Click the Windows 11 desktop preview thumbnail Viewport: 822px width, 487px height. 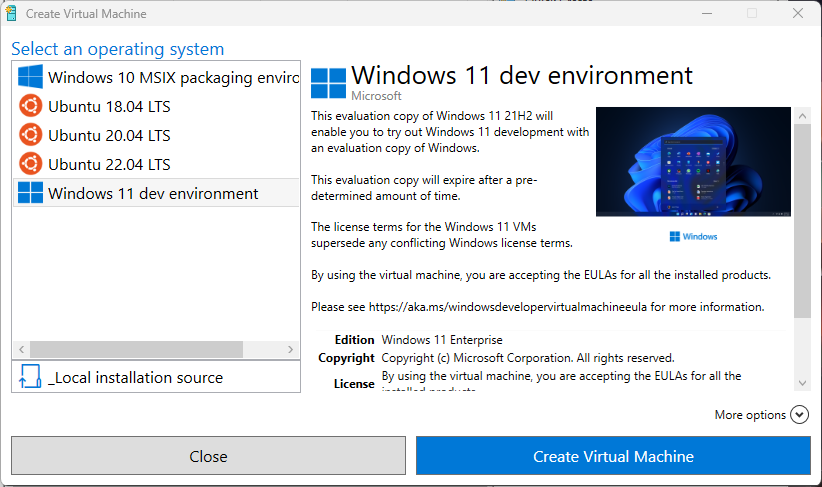pyautogui.click(x=692, y=162)
